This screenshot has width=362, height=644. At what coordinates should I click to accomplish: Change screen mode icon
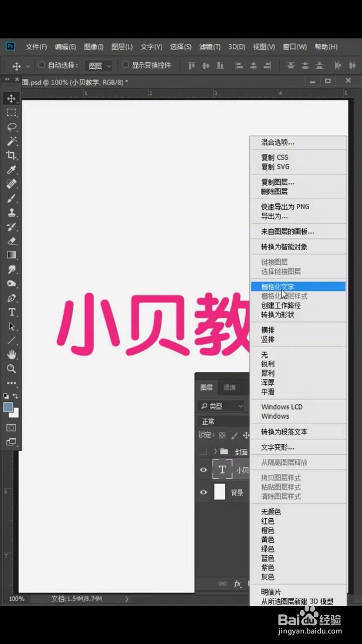tap(11, 442)
